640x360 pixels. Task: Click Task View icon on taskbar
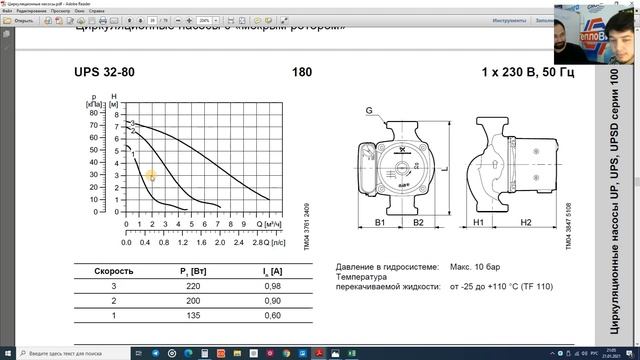[138, 353]
